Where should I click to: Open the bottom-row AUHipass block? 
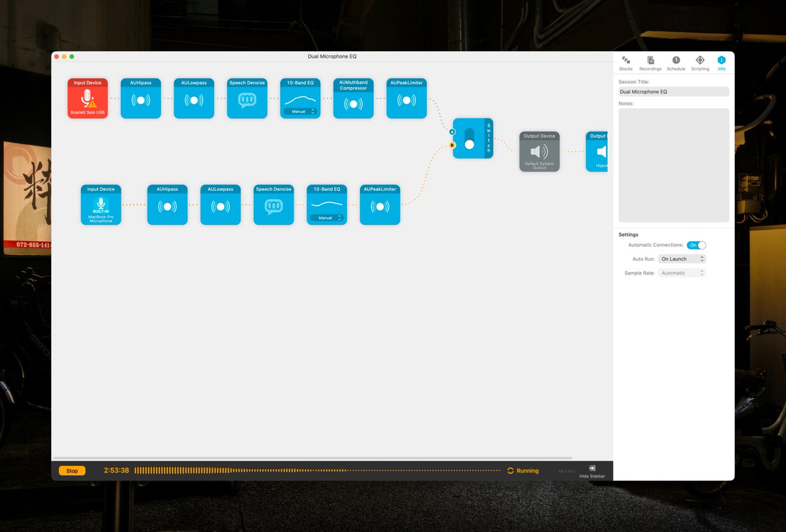[x=167, y=205]
